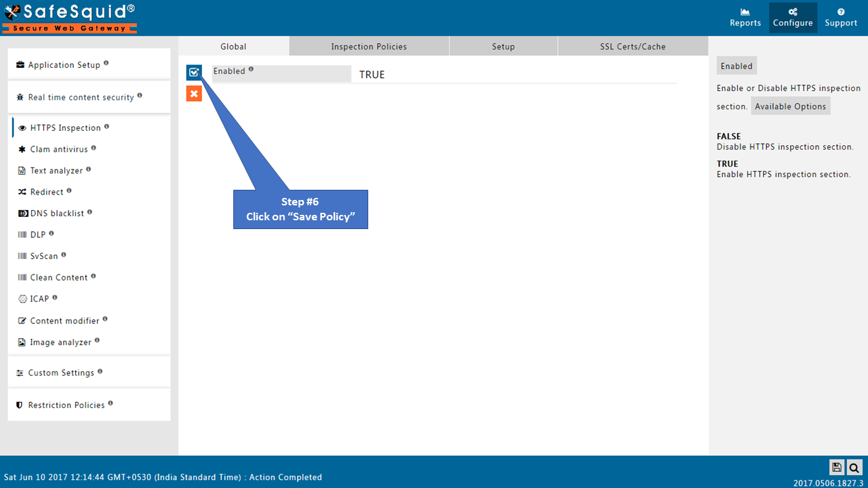Click the Available Options button

pyautogui.click(x=790, y=106)
